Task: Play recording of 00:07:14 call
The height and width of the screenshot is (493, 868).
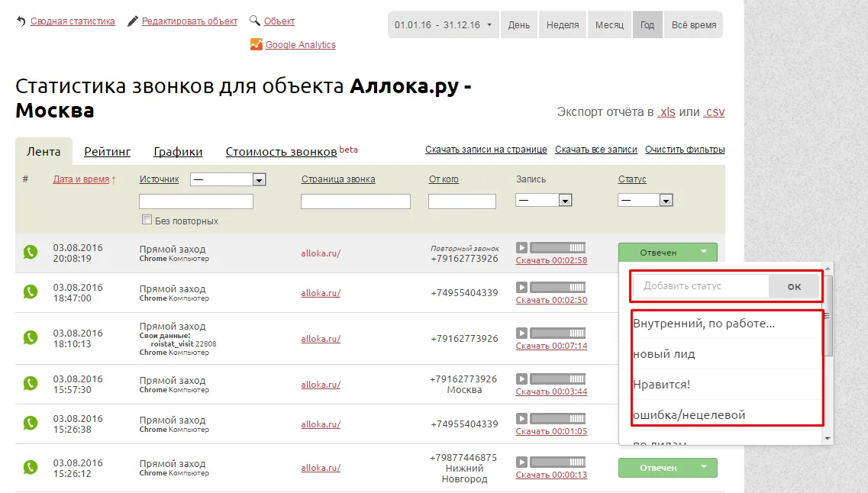Action: pyautogui.click(x=521, y=333)
